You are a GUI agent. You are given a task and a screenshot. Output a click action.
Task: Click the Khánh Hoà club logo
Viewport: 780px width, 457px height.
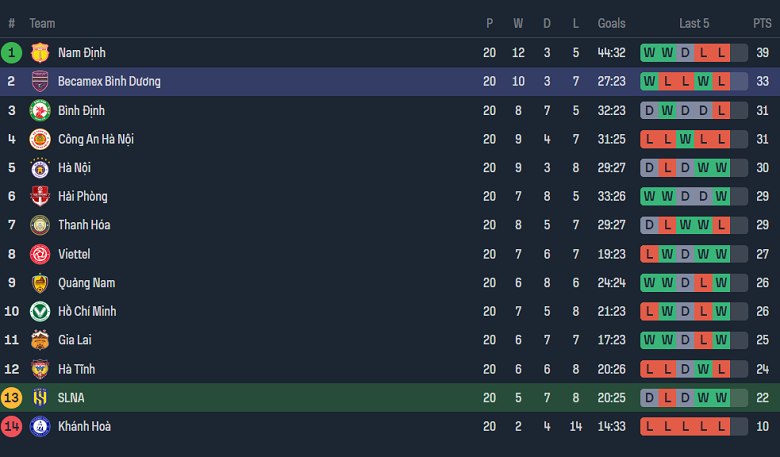coord(40,427)
